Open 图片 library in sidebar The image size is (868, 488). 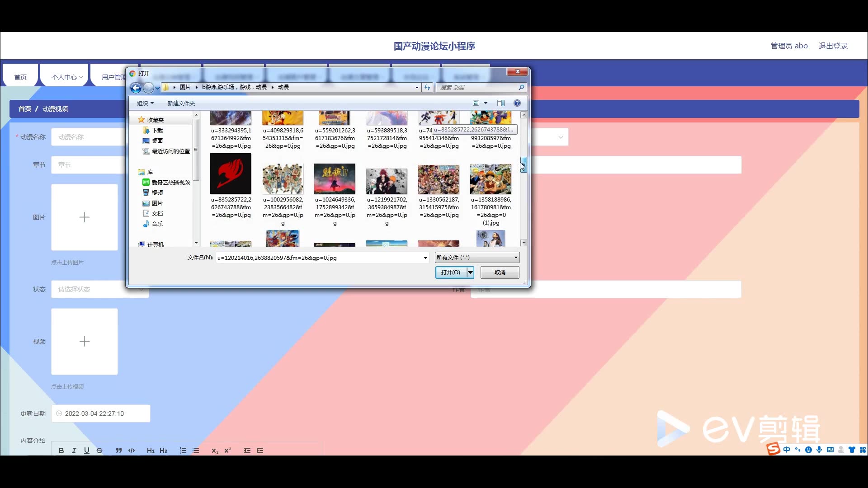click(157, 203)
